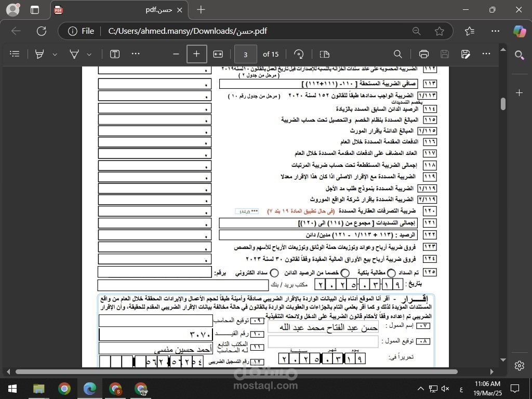
Task: Open browser Settings and more menu
Action: click(x=495, y=31)
